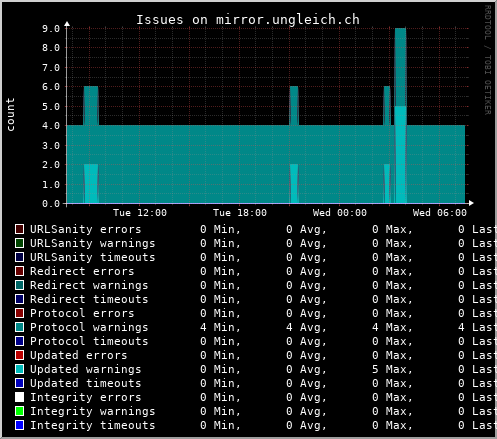Viewport: 497px width, 439px height.
Task: Click the Wed 00:00 time axis label
Action: (340, 213)
